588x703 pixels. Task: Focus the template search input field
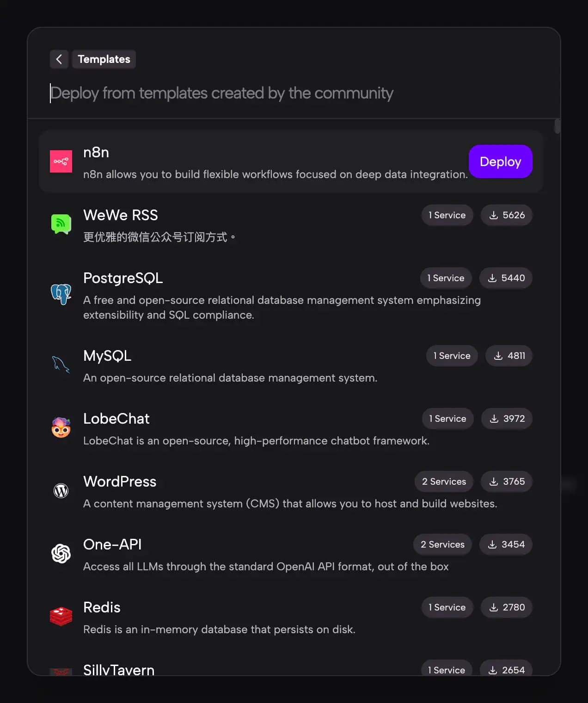pos(222,93)
